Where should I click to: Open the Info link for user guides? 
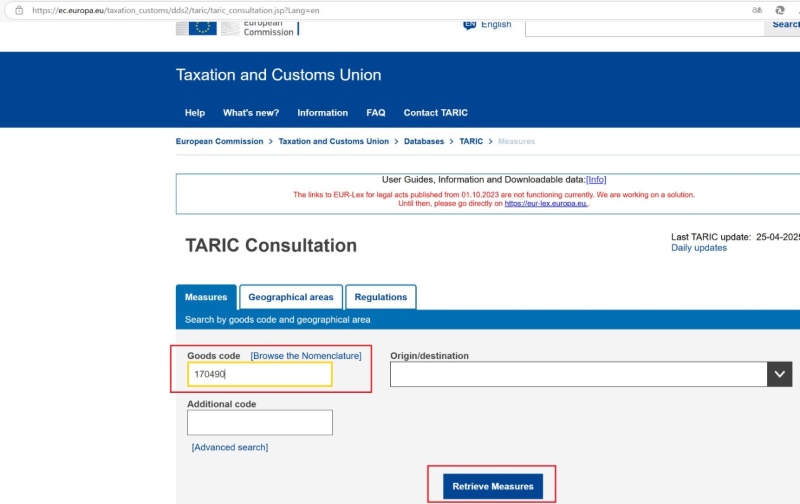[596, 179]
